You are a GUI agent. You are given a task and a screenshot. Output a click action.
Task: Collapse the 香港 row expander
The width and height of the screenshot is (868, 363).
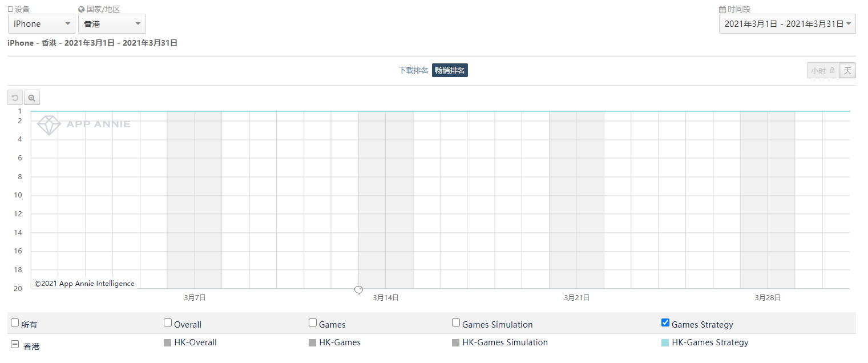(15, 345)
